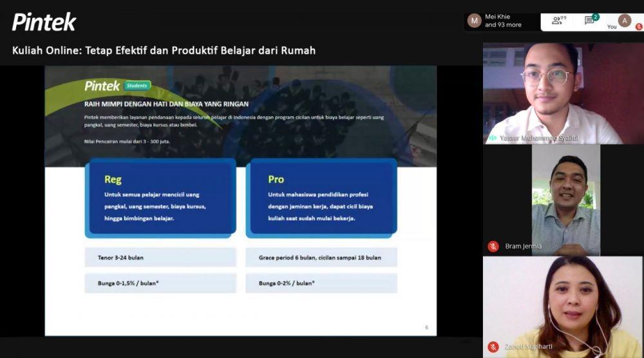Click the 'Pro' plan card
This screenshot has width=644, height=358.
pyautogui.click(x=321, y=198)
